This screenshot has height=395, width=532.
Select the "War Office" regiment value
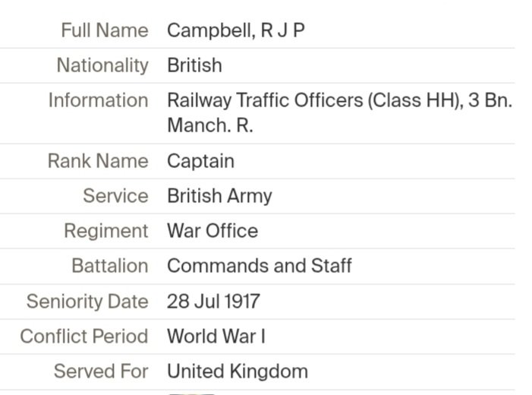tap(212, 231)
